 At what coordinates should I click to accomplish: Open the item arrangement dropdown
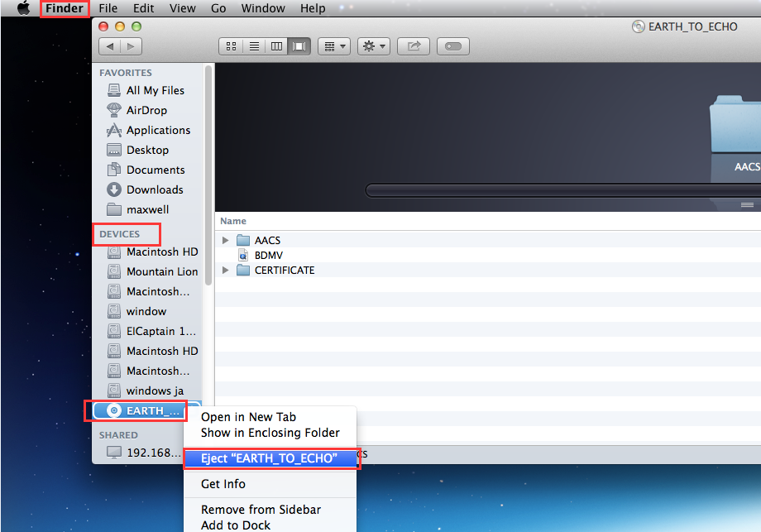tap(334, 46)
